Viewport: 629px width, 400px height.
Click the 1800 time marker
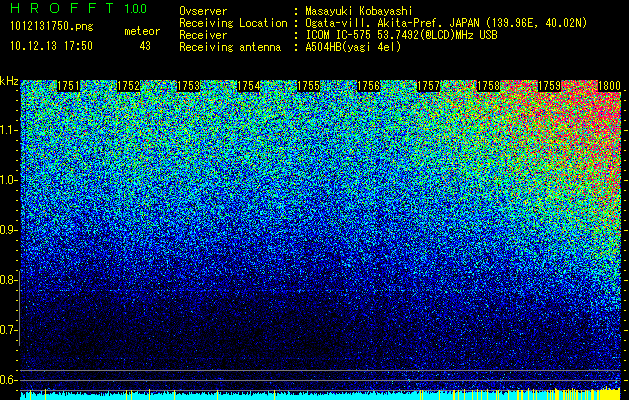(x=609, y=86)
